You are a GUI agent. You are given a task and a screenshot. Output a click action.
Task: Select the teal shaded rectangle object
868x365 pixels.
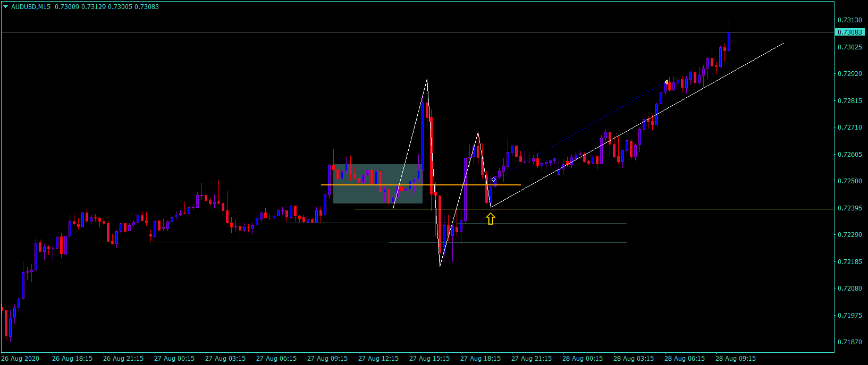(x=378, y=184)
